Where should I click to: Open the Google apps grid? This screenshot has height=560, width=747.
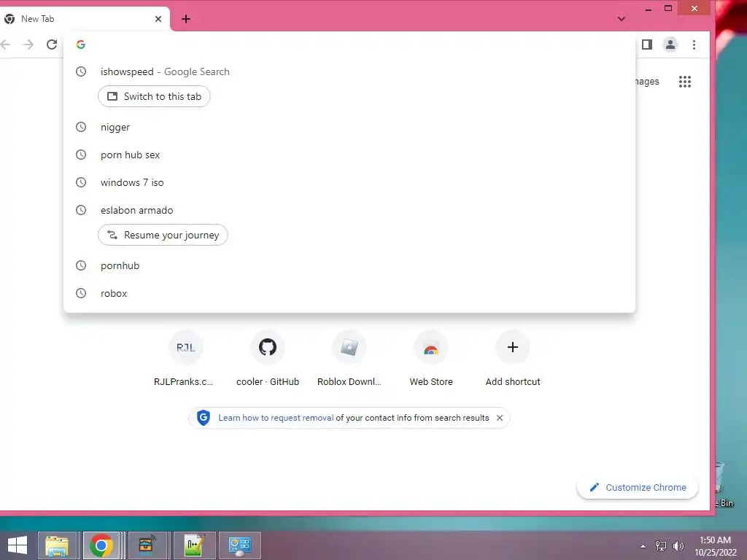click(x=684, y=82)
